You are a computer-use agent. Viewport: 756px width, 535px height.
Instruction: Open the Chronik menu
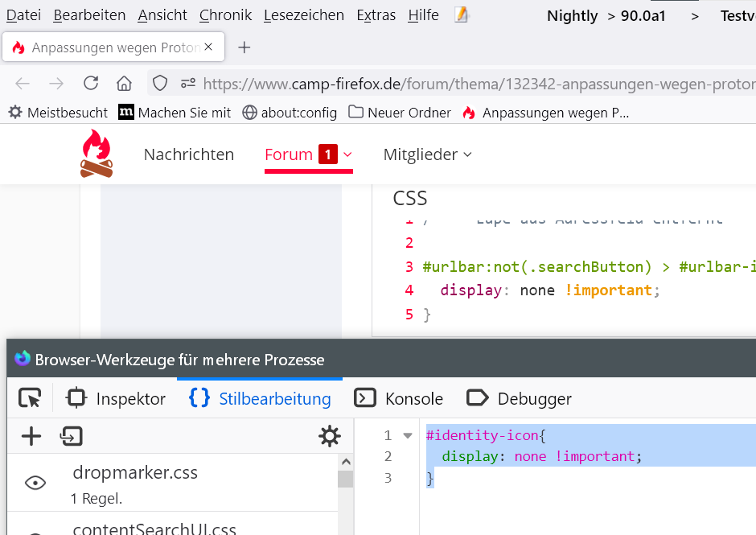tap(225, 15)
